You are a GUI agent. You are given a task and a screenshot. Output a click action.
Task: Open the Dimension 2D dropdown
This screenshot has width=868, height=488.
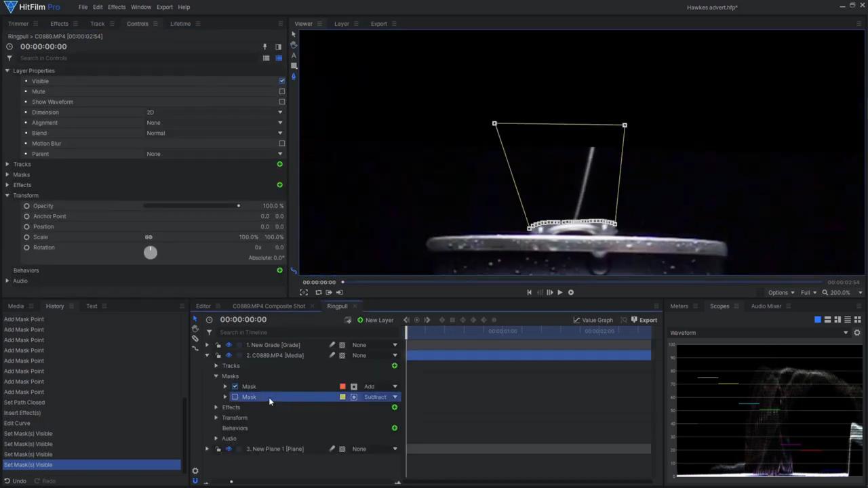(x=214, y=113)
